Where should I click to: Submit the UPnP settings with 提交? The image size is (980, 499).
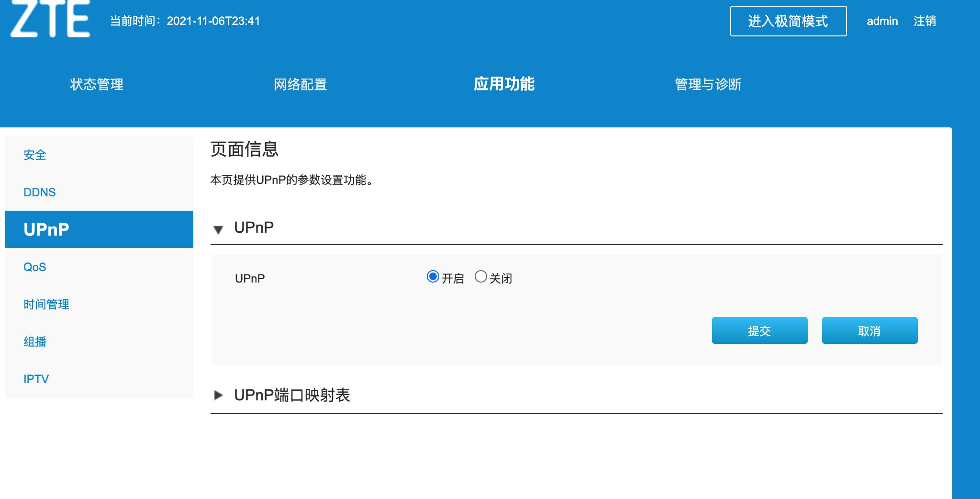pos(760,330)
